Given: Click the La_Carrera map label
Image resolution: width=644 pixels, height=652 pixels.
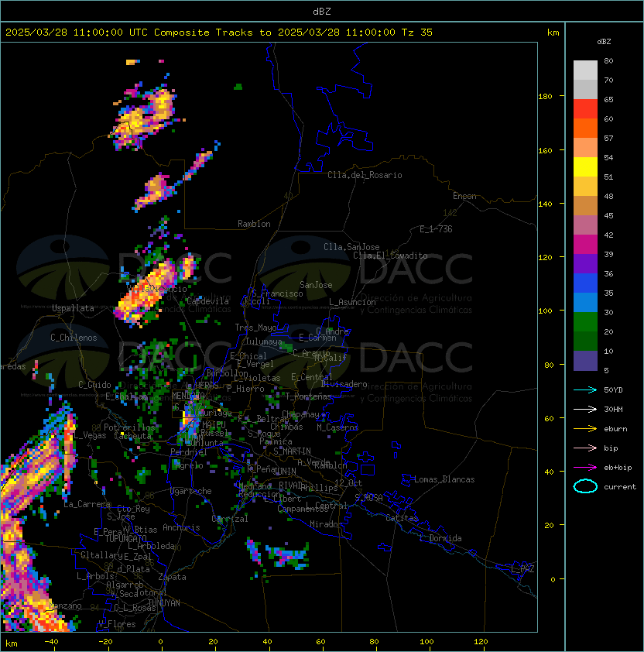Looking at the screenshot, I should (87, 504).
